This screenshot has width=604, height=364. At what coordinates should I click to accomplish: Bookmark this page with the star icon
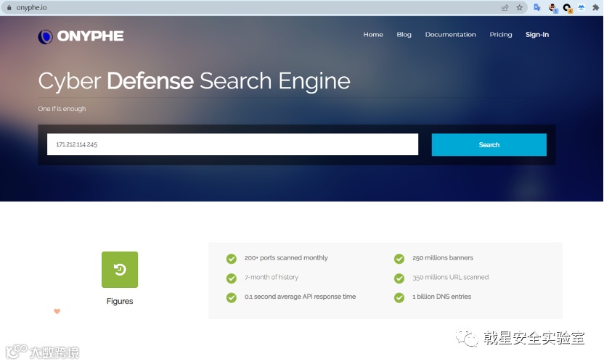[519, 7]
